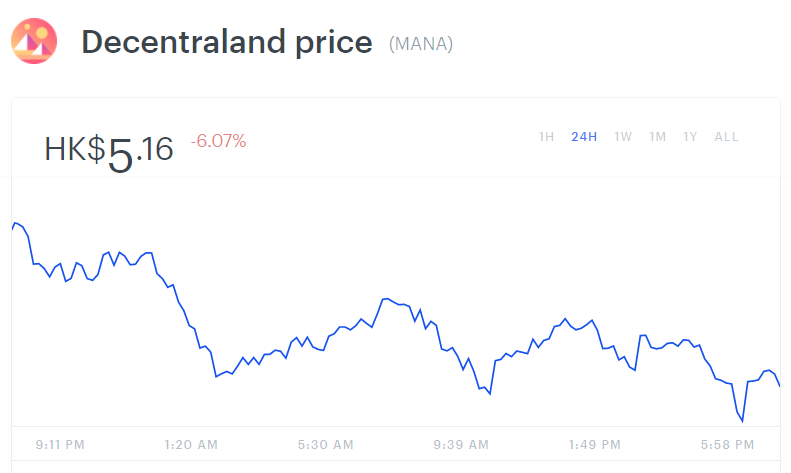Click the -6.07% price change
The image size is (791, 473).
[x=218, y=141]
